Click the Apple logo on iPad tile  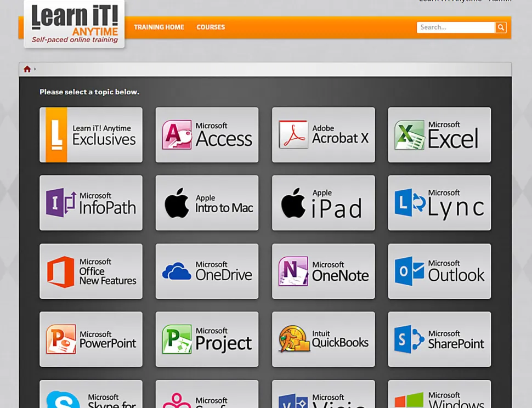(293, 202)
